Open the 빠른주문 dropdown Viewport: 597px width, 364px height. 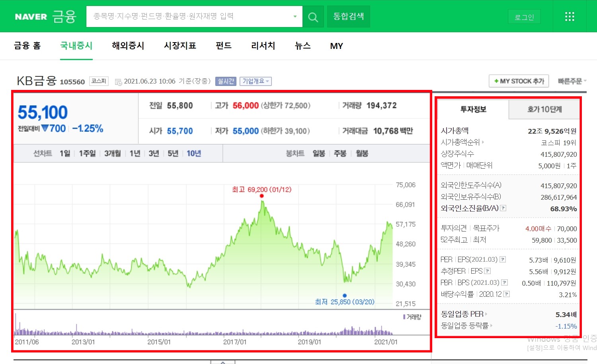[x=572, y=81]
